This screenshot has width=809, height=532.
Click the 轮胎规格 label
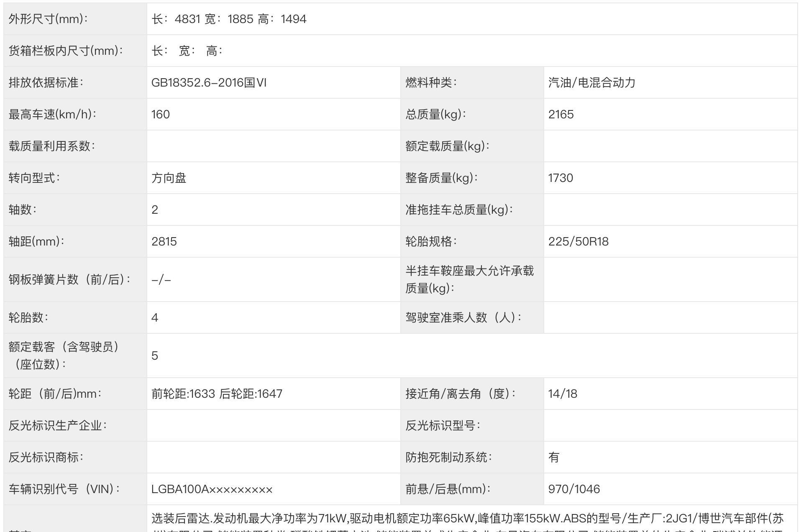tap(431, 242)
